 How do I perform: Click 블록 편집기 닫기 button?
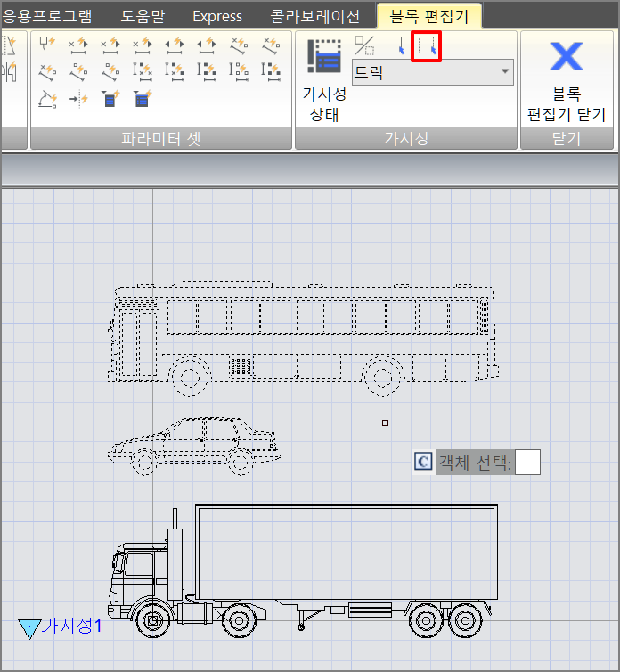coord(567,80)
